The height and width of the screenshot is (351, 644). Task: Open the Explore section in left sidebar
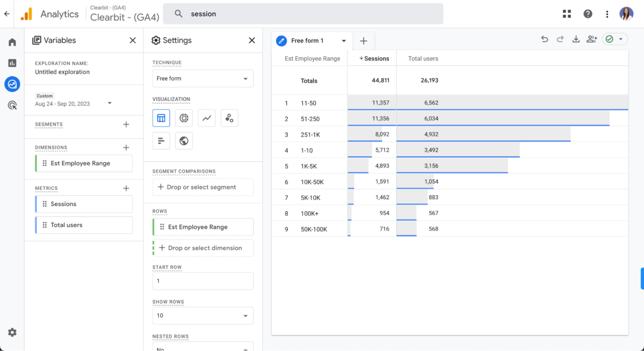coord(12,84)
